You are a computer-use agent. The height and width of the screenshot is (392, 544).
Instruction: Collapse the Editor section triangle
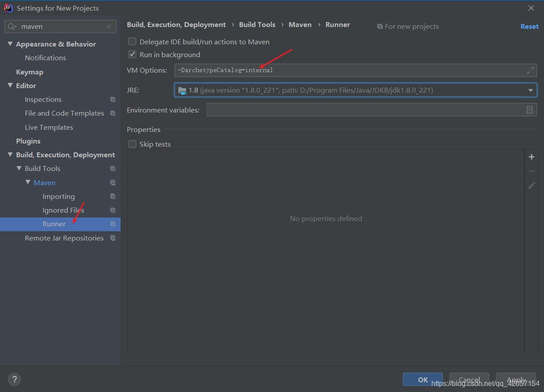pos(10,85)
